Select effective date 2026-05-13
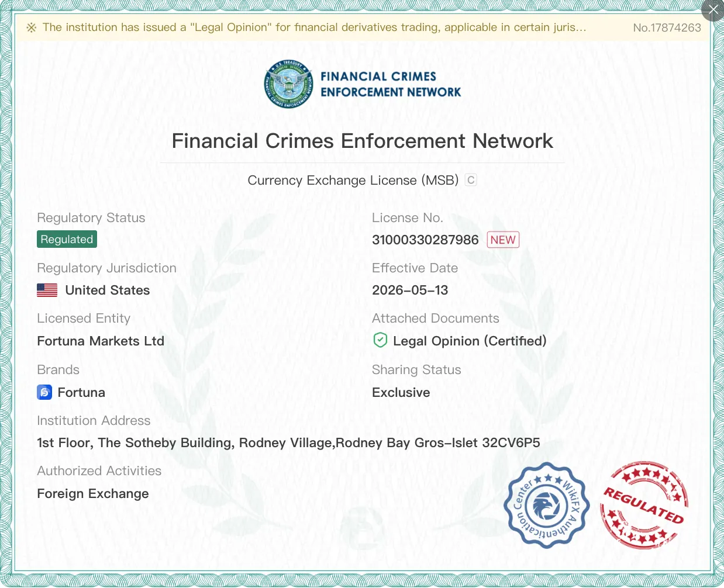Screen dimensions: 724x588 [410, 290]
